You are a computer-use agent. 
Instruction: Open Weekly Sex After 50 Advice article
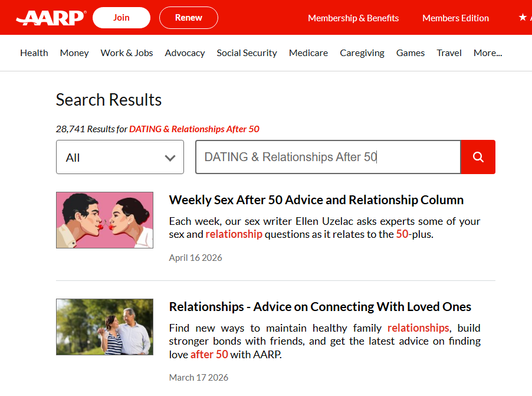(x=316, y=200)
